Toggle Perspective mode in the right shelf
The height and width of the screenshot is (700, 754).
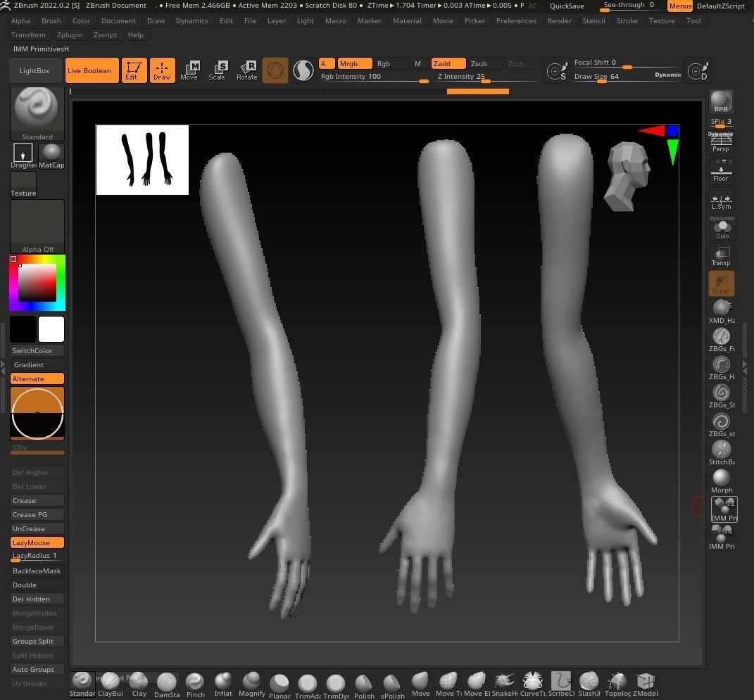(721, 141)
